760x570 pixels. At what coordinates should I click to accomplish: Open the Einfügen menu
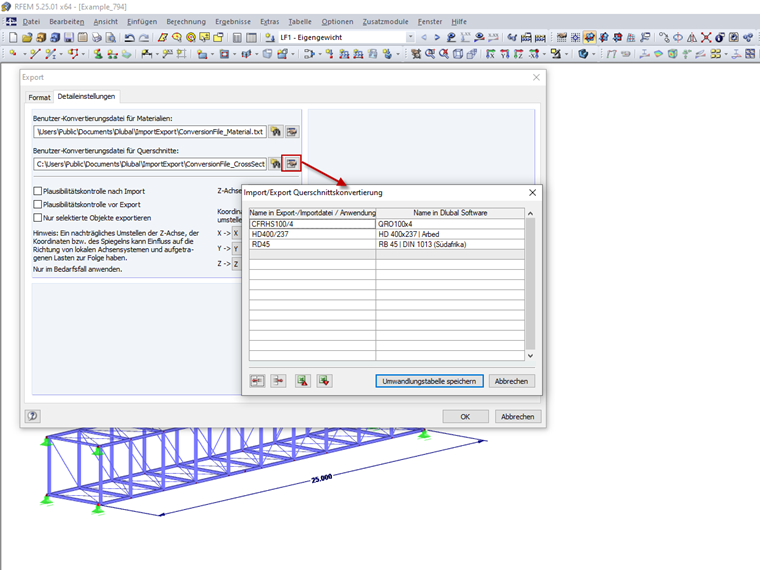(x=142, y=21)
